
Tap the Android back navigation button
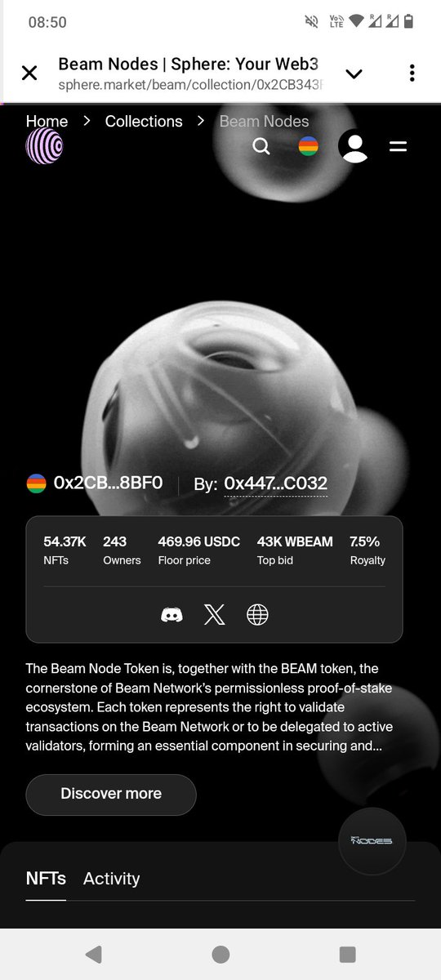94,954
